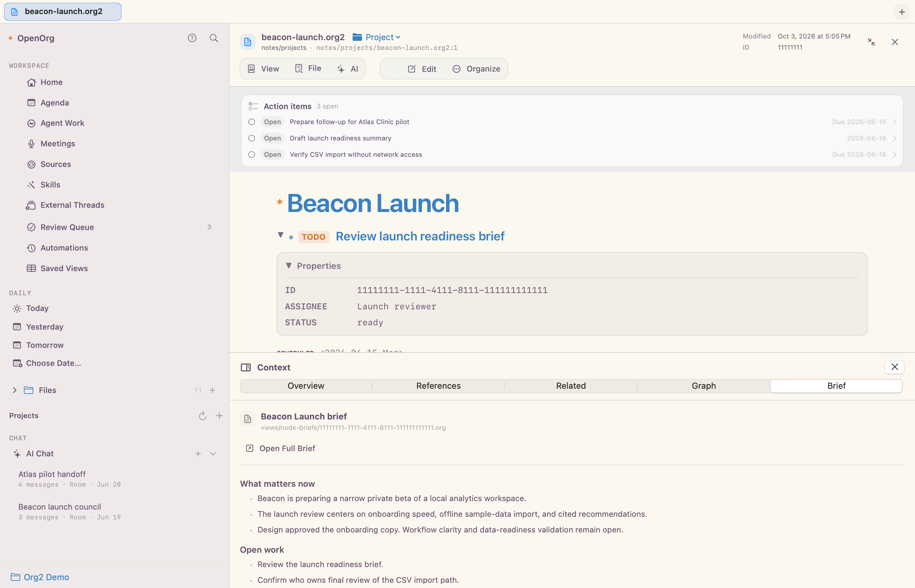Collapse the Review launch readiness brief heading
Image resolution: width=915 pixels, height=588 pixels.
[x=280, y=235]
